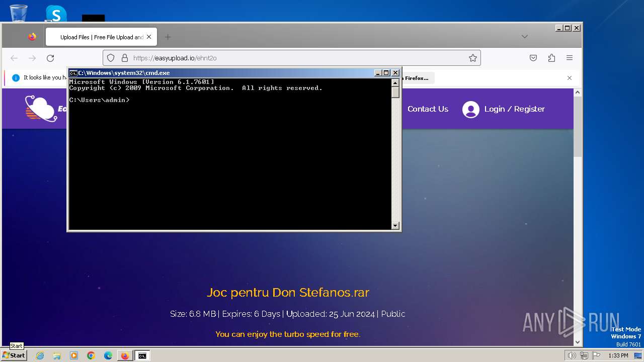The height and width of the screenshot is (362, 644).
Task: Open the Skype desktop icon
Action: [x=56, y=14]
